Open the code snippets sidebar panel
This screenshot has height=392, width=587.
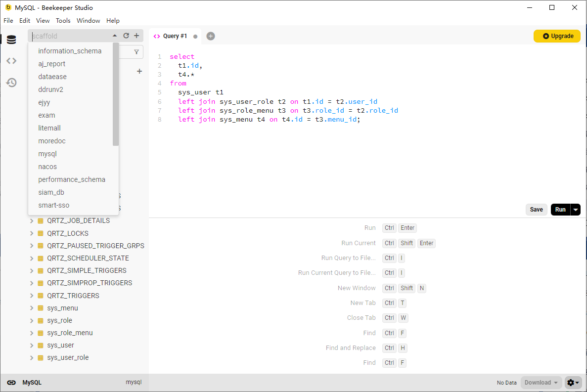11,61
